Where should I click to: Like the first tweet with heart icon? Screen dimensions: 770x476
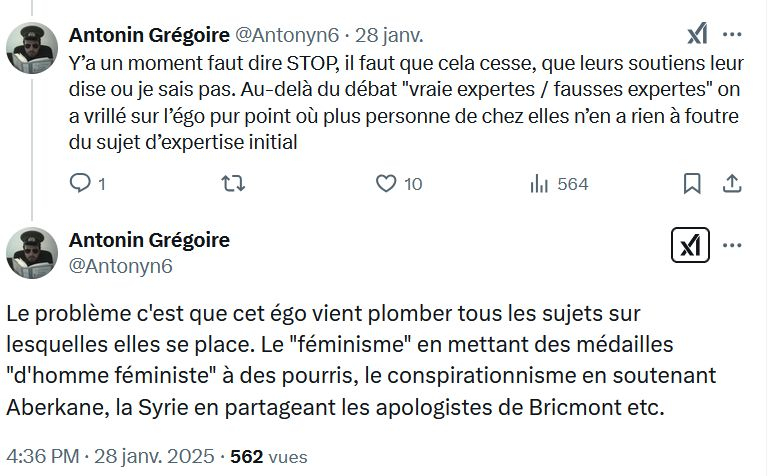point(386,184)
